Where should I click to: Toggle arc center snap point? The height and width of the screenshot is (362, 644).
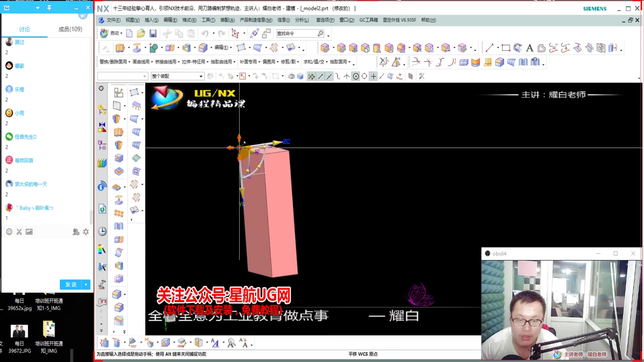tap(356, 76)
